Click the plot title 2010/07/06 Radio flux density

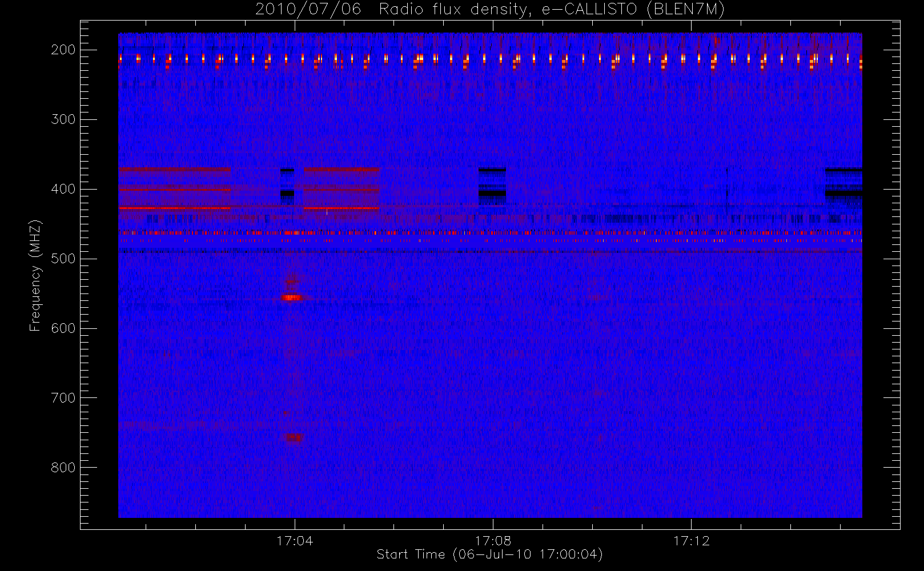pyautogui.click(x=490, y=10)
